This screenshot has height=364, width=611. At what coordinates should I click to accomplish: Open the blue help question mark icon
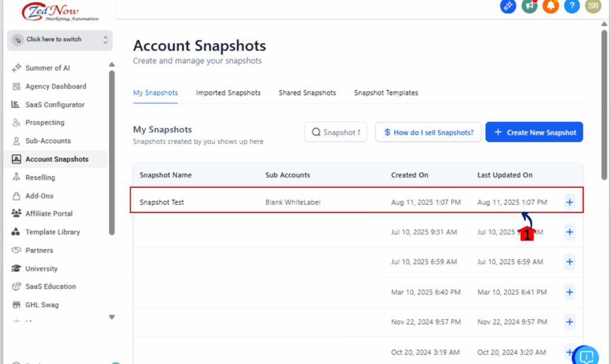point(572,5)
